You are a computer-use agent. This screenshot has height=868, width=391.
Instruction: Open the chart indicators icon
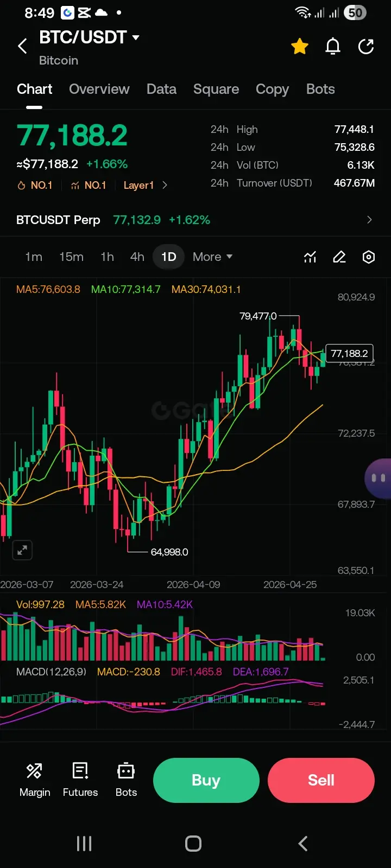pos(310,257)
